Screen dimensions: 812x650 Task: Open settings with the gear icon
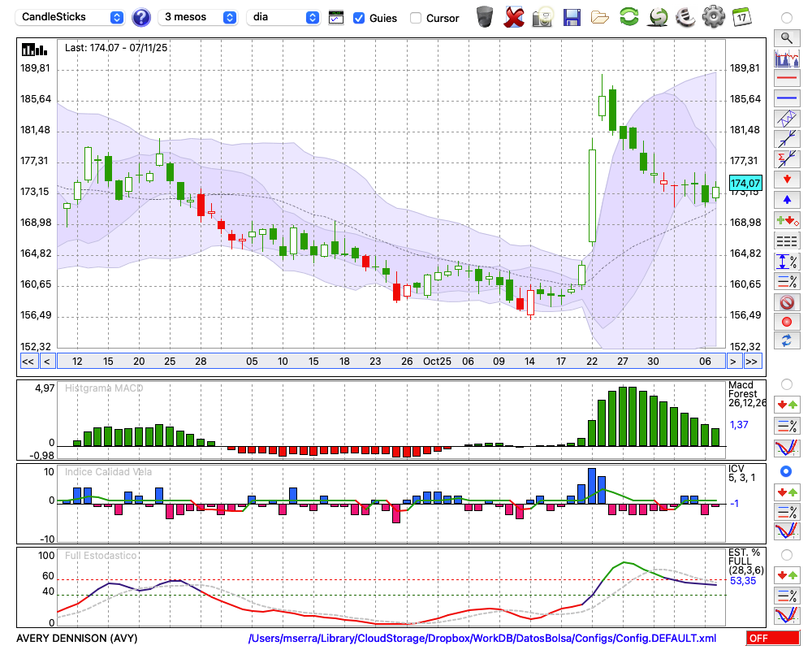[x=713, y=17]
